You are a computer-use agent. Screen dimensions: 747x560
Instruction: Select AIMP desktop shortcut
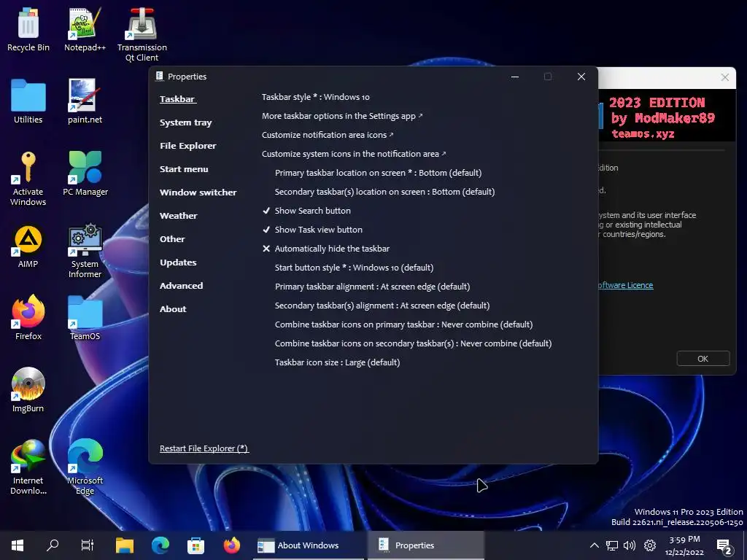point(28,246)
